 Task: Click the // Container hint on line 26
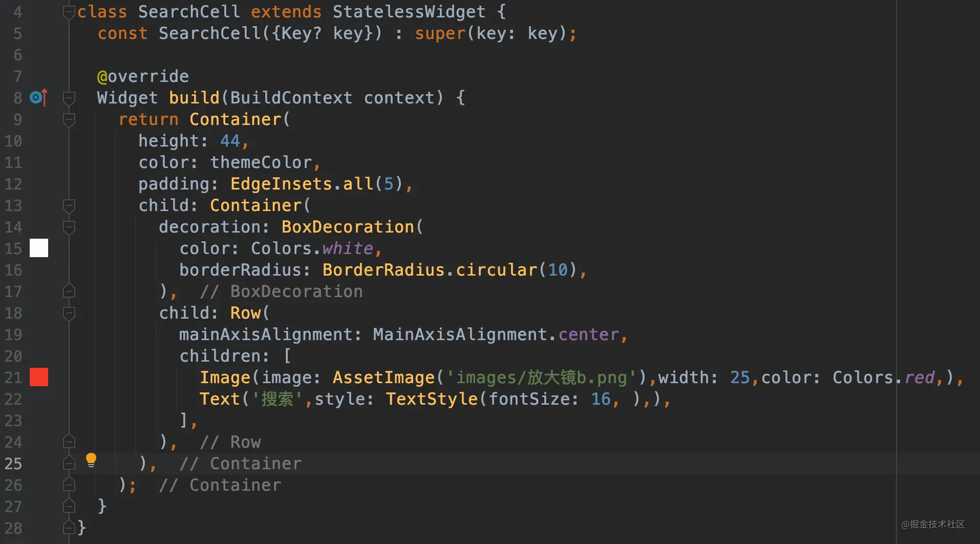(220, 485)
